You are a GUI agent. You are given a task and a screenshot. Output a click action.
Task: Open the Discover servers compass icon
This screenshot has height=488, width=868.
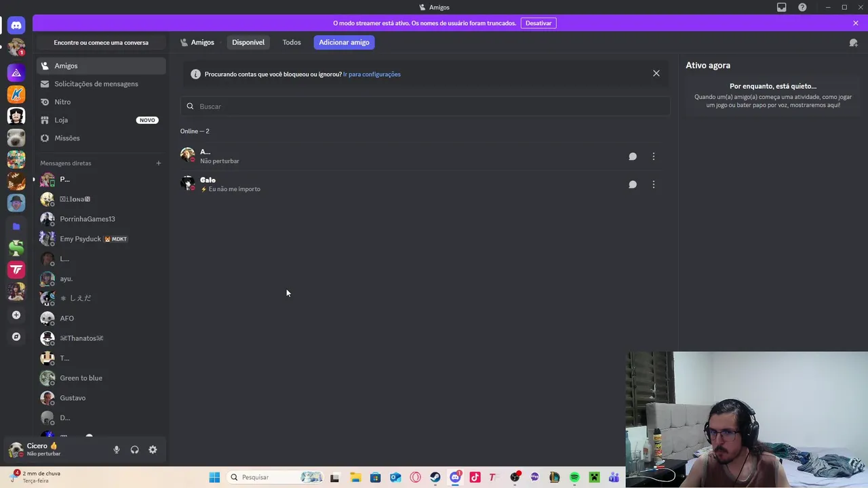16,336
